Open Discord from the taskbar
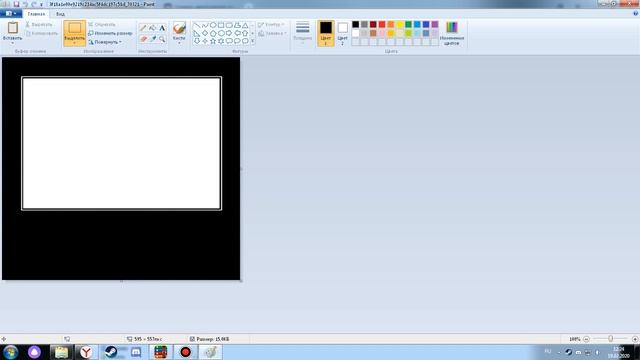The image size is (640, 360). 136,352
